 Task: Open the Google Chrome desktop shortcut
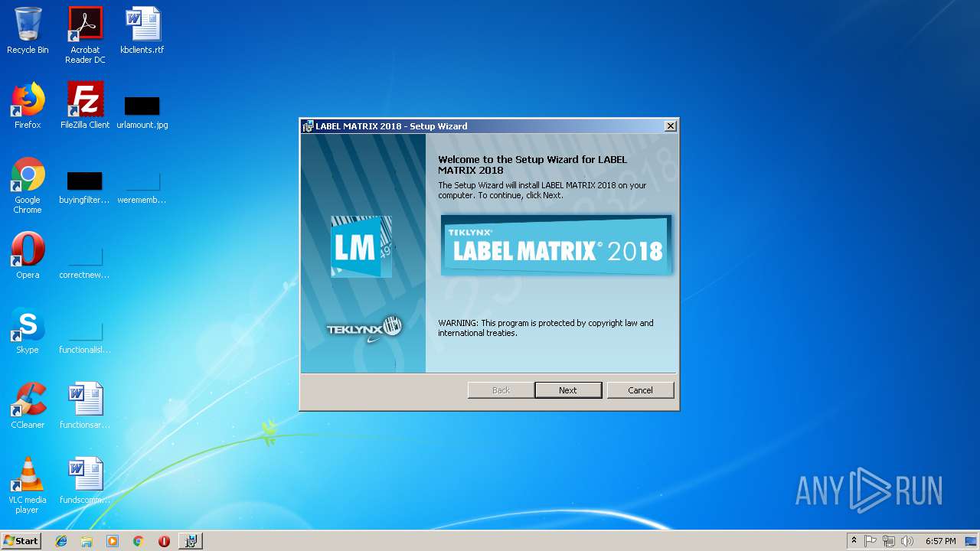tap(28, 186)
